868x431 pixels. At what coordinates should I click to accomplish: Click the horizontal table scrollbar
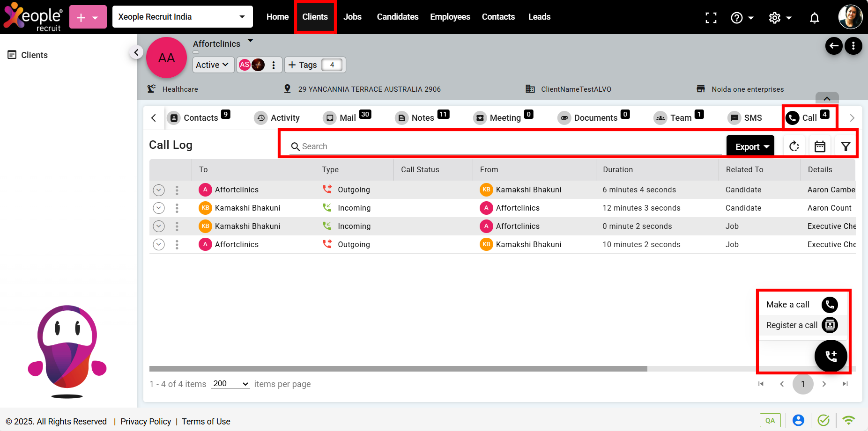[x=398, y=369]
